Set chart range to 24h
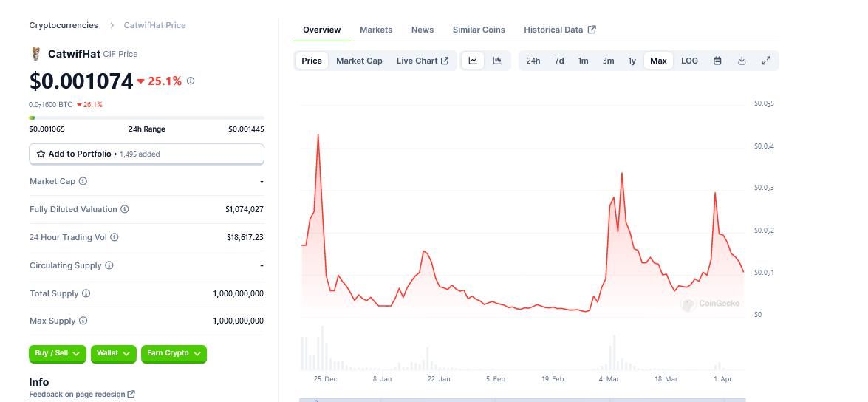Image resolution: width=868 pixels, height=402 pixels. click(533, 61)
